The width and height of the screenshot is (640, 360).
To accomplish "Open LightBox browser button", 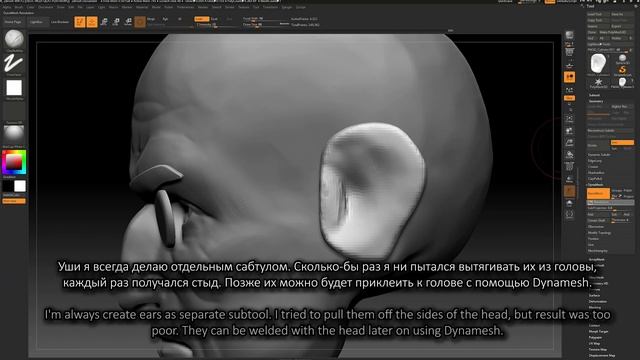I will point(36,22).
